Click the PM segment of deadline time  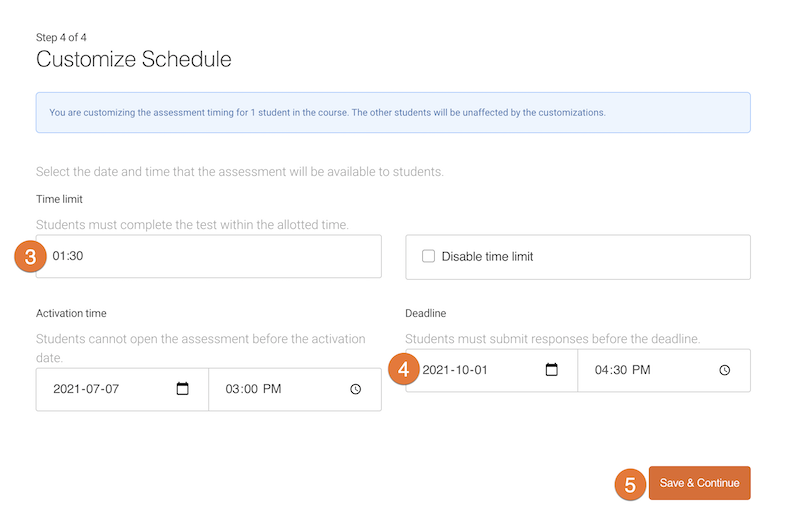click(640, 370)
